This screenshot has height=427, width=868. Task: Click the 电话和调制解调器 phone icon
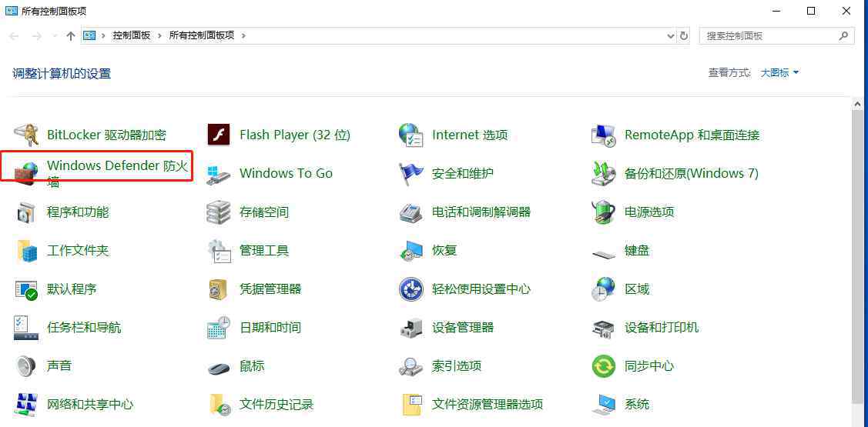411,212
